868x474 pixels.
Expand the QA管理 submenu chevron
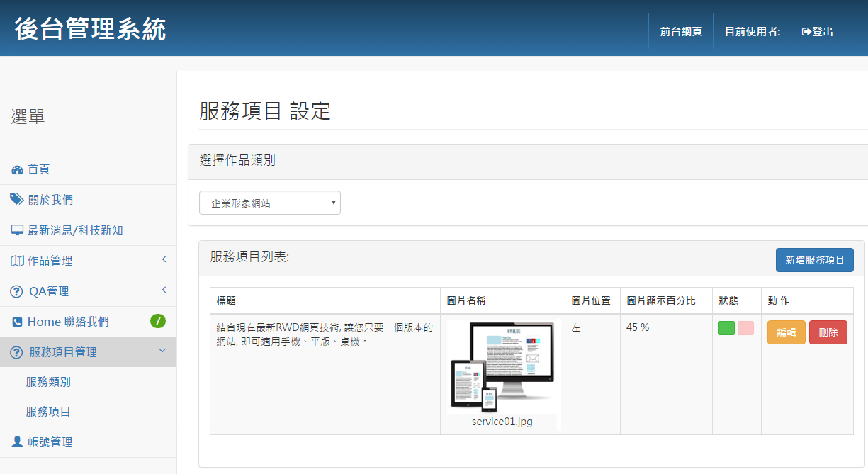(164, 290)
